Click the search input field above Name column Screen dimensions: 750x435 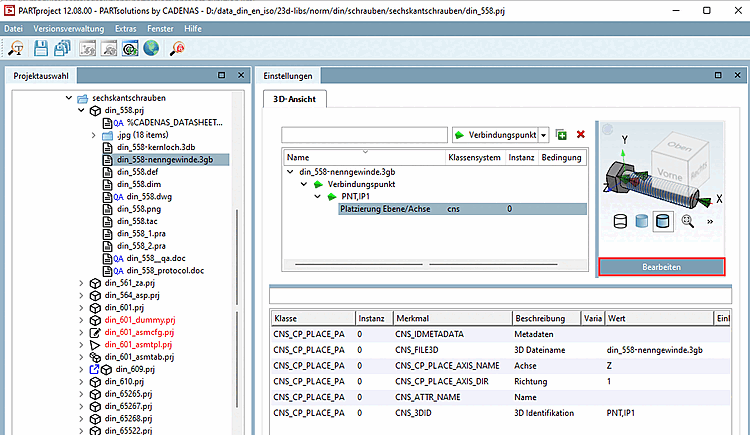pos(365,134)
